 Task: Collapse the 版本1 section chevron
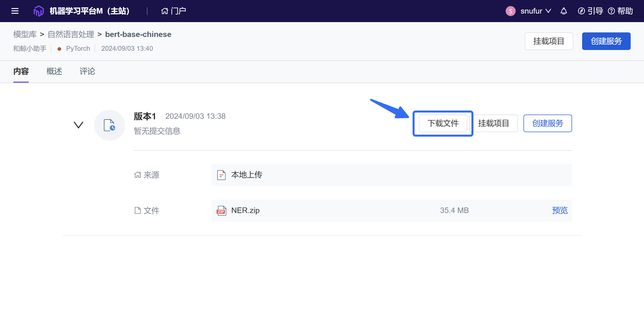pyautogui.click(x=78, y=125)
